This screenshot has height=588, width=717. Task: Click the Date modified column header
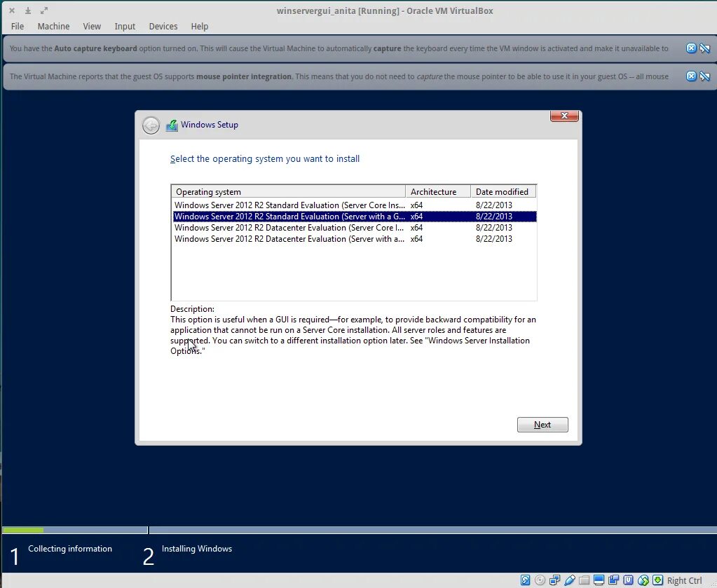503,191
